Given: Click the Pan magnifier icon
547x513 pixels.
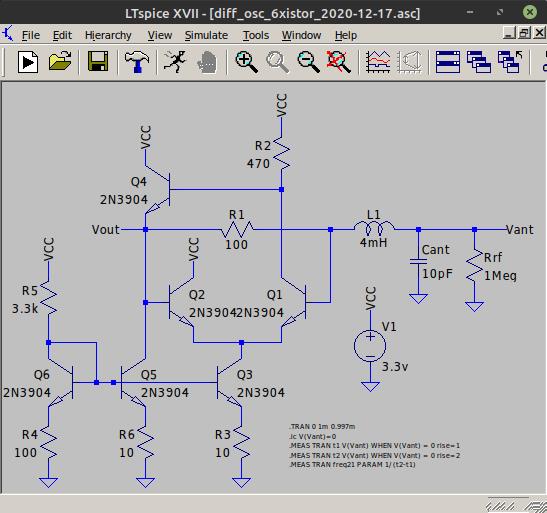Looking at the screenshot, I should coord(277,62).
